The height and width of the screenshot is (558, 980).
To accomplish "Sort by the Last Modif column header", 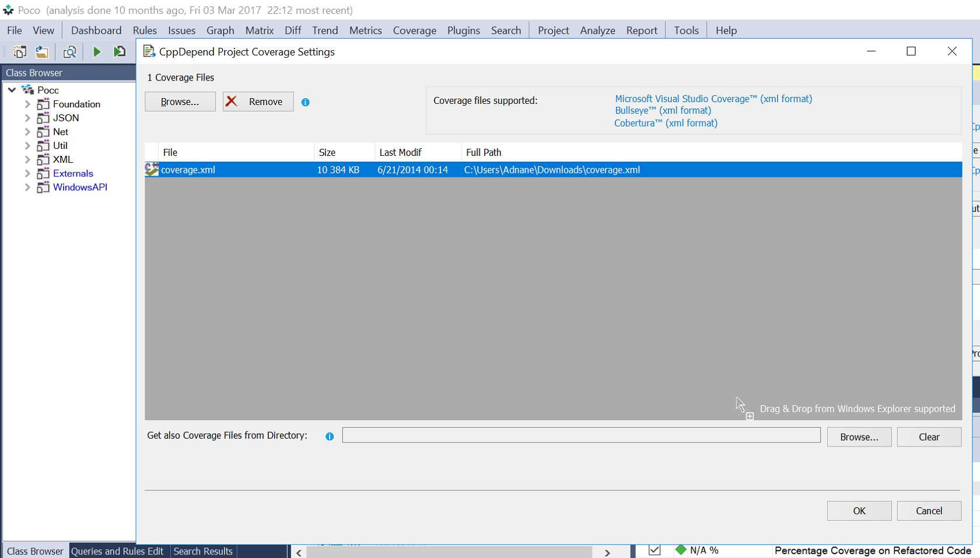I will pyautogui.click(x=418, y=152).
